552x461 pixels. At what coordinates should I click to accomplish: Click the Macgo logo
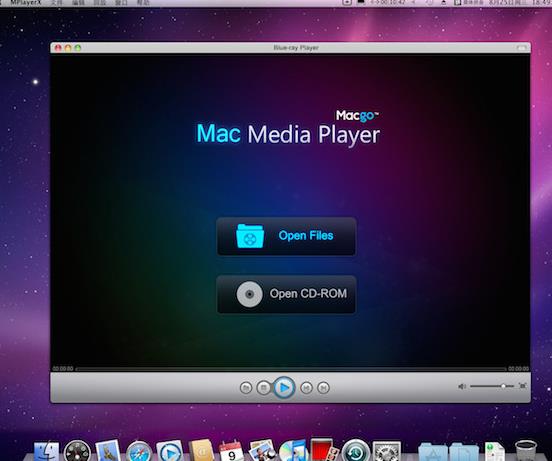[x=357, y=115]
